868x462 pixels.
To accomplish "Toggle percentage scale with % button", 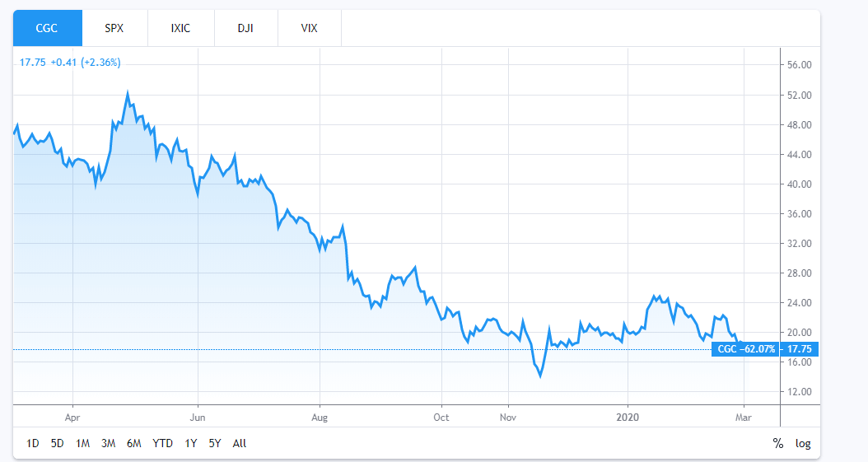I will click(x=778, y=443).
